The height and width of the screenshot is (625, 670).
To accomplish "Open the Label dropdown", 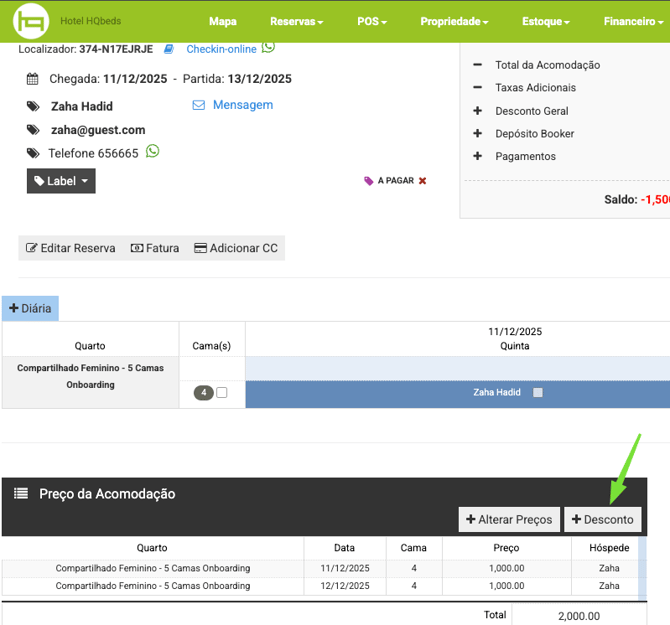I will click(x=61, y=181).
